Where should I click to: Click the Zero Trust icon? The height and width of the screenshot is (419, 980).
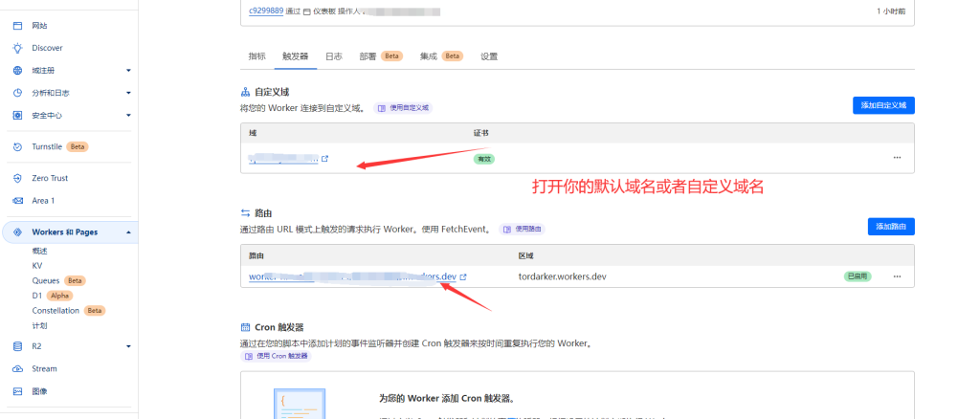pyautogui.click(x=17, y=178)
